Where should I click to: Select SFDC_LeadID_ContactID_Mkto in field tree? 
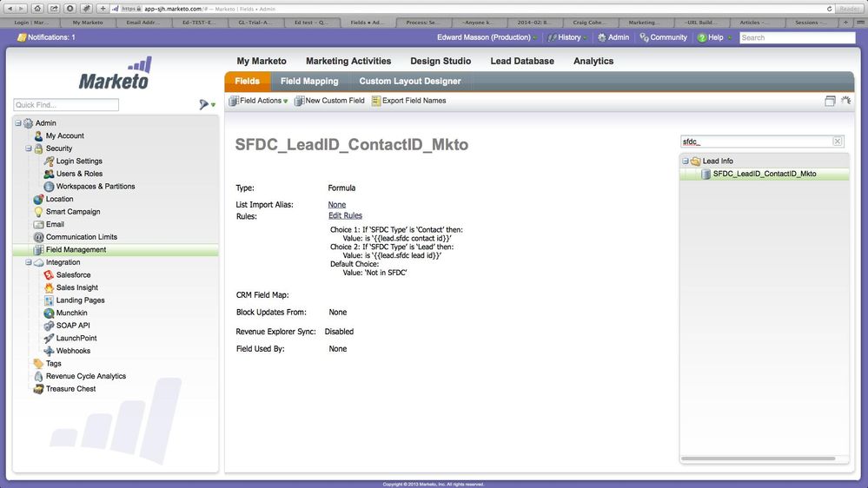[764, 174]
